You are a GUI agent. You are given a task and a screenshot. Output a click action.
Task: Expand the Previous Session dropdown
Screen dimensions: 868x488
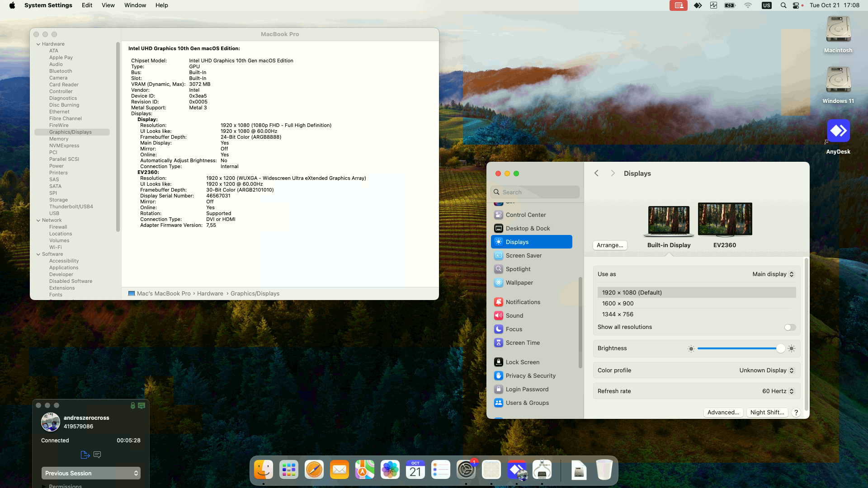pyautogui.click(x=91, y=473)
